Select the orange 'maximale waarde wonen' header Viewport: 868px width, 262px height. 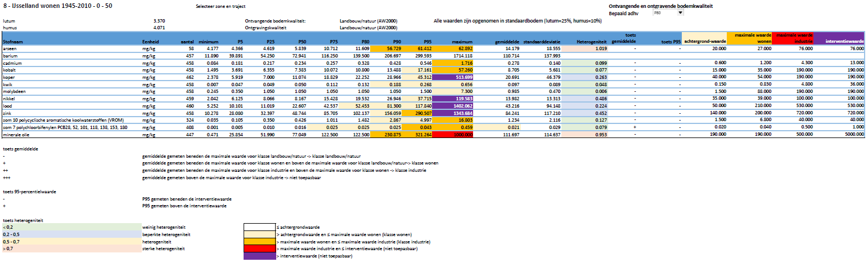[x=748, y=38]
